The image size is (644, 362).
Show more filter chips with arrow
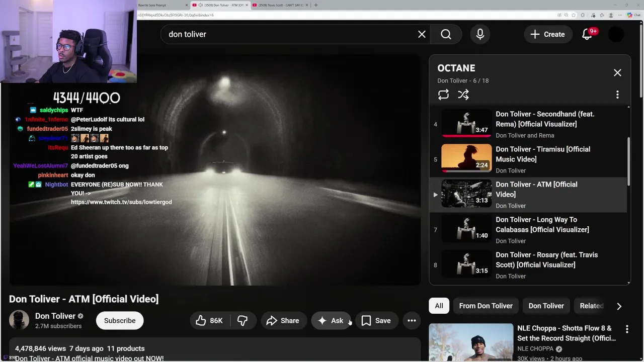pos(619,306)
